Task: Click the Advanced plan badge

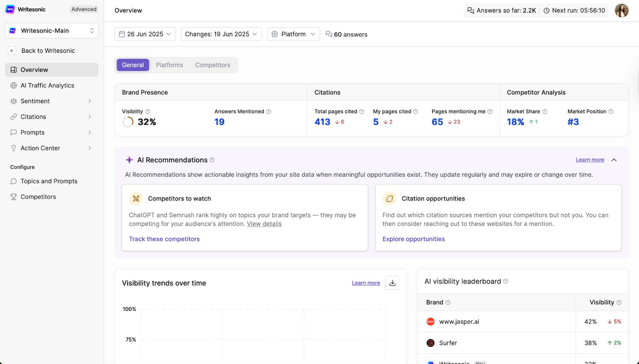Action: tap(84, 9)
